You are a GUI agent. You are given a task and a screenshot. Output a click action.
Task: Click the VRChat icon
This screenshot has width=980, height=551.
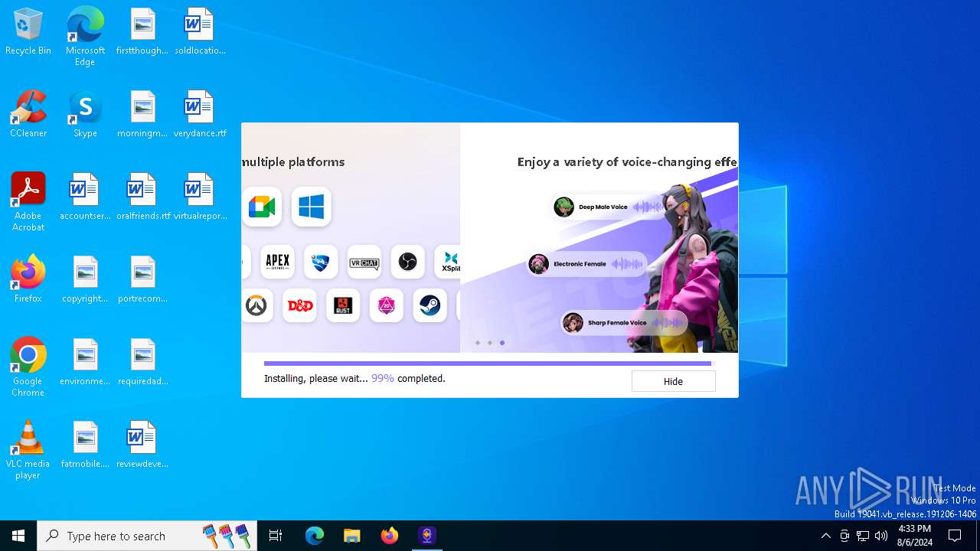[x=364, y=262]
